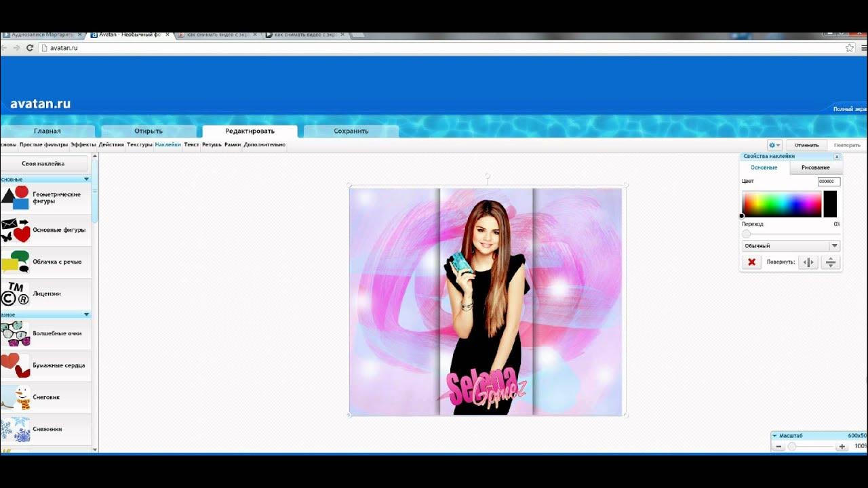Viewport: 868px width, 488px height.
Task: Go to the Сохранить tab
Action: coord(351,131)
